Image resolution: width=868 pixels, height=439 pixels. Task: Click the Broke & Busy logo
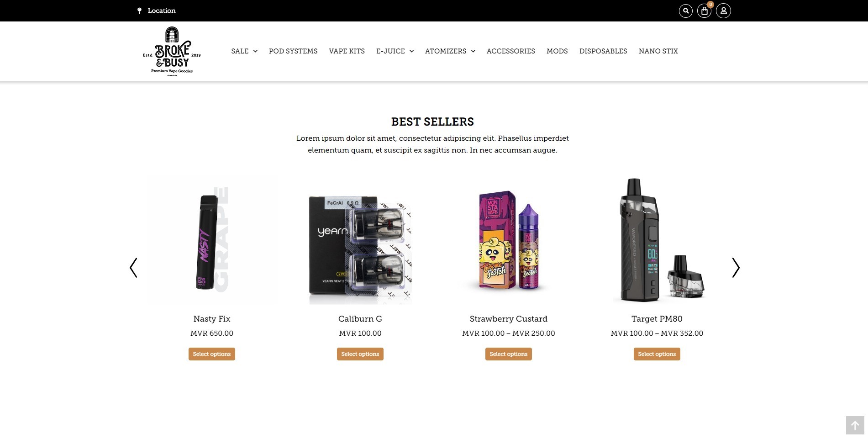pos(172,51)
